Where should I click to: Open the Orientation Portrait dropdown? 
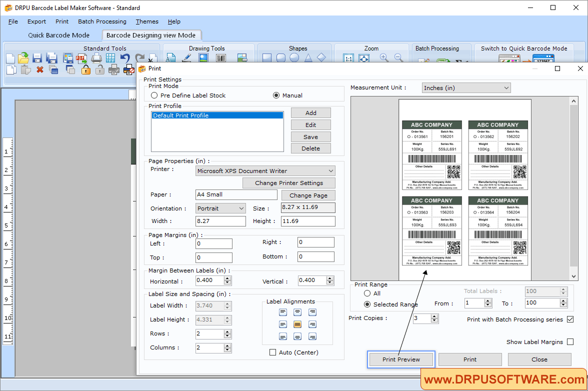(220, 208)
